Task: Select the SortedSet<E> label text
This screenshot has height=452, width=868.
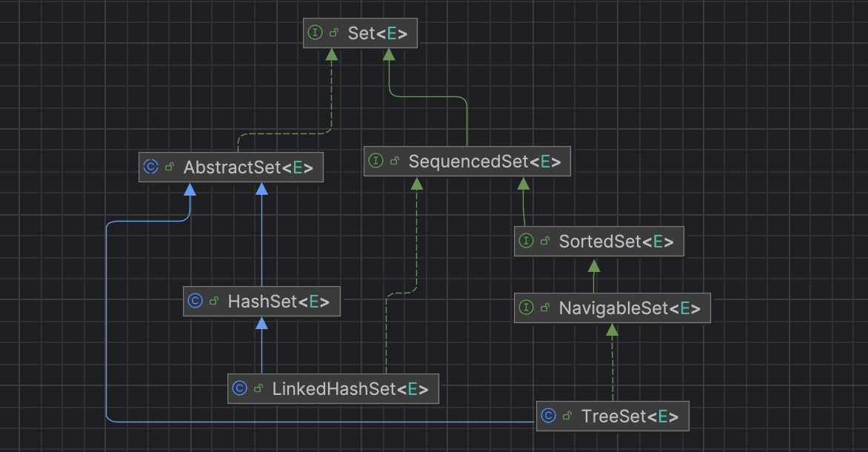Action: (x=616, y=242)
